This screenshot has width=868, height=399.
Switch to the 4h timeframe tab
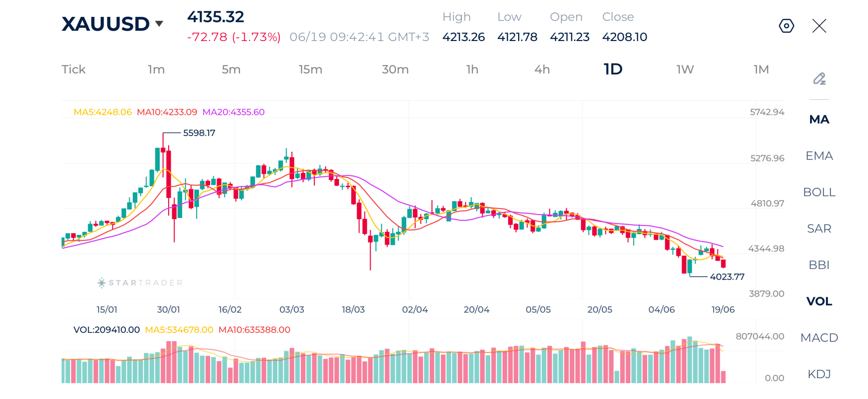(541, 69)
